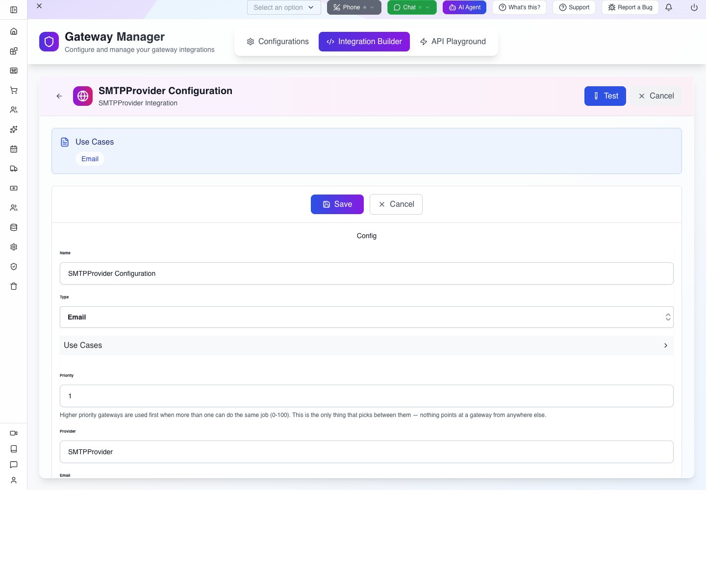Save the configuration
Screen dimensions: 706x588
pyautogui.click(x=337, y=204)
